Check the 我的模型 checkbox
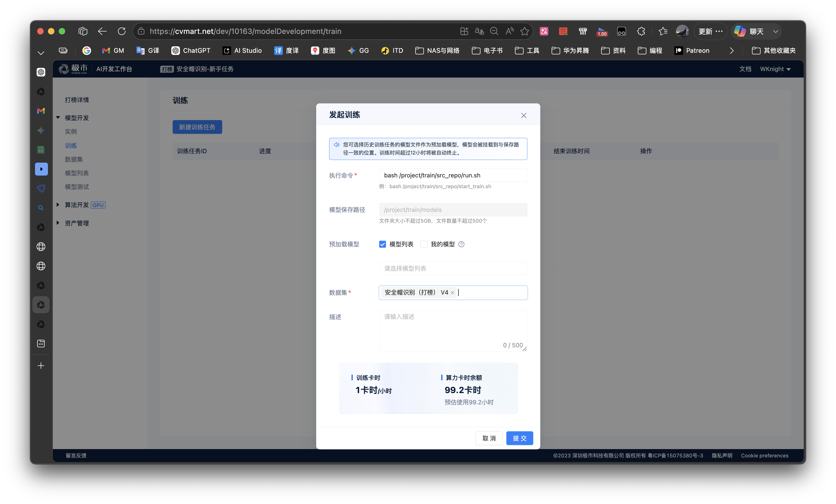 [424, 244]
